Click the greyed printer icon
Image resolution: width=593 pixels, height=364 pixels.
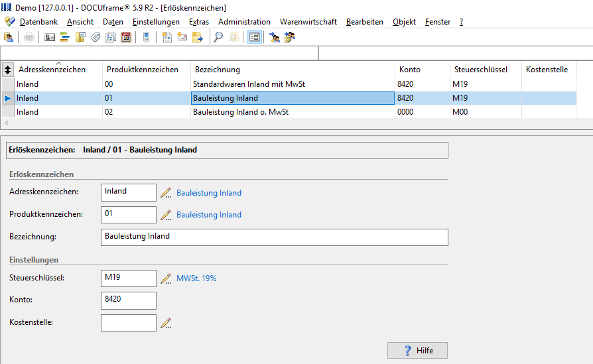(x=29, y=37)
